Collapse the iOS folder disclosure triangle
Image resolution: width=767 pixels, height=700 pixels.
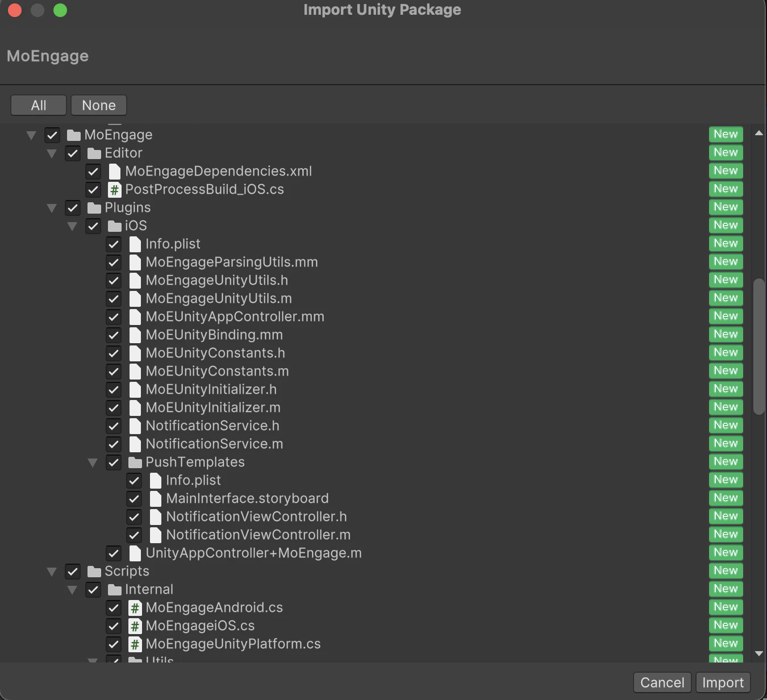pos(72,226)
